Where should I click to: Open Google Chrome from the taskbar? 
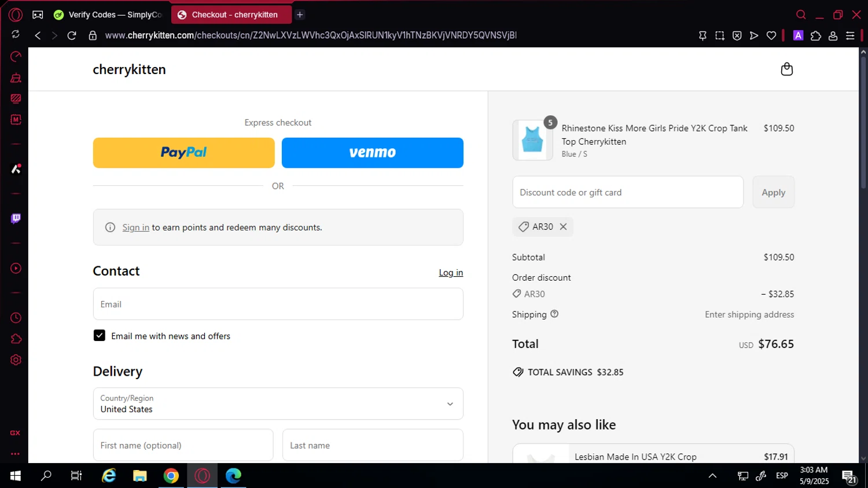click(x=171, y=476)
